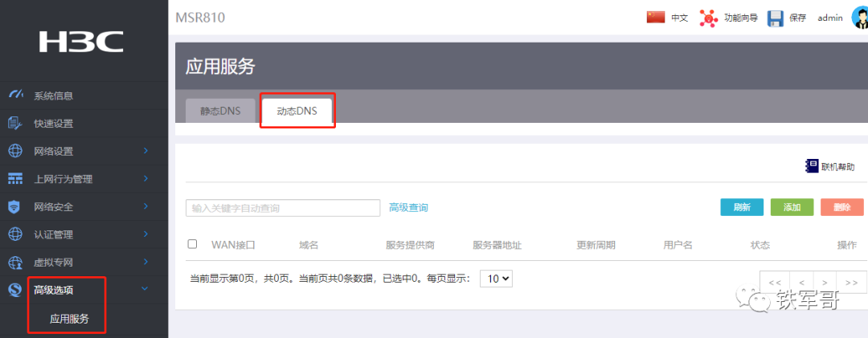The width and height of the screenshot is (868, 338).
Task: Click the icon beside 上网行为管理
Action: coord(15,179)
